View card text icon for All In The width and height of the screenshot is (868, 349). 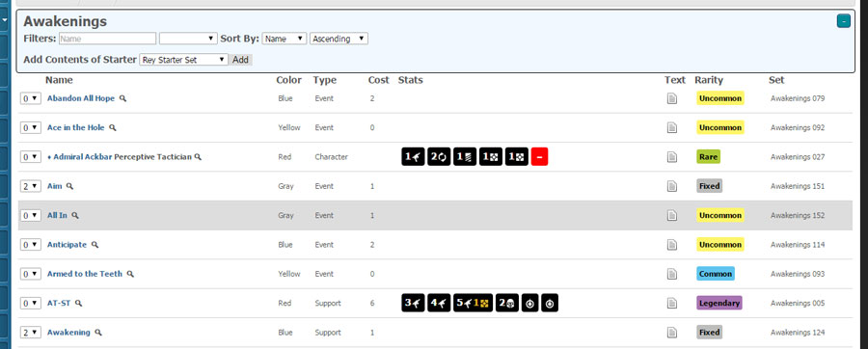coord(671,216)
